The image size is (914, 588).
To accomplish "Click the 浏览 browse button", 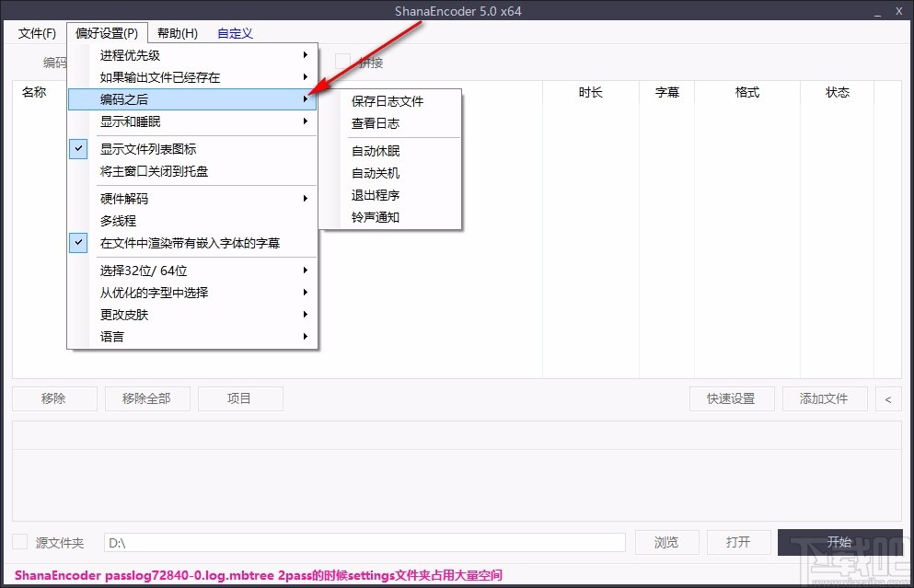I will [666, 542].
